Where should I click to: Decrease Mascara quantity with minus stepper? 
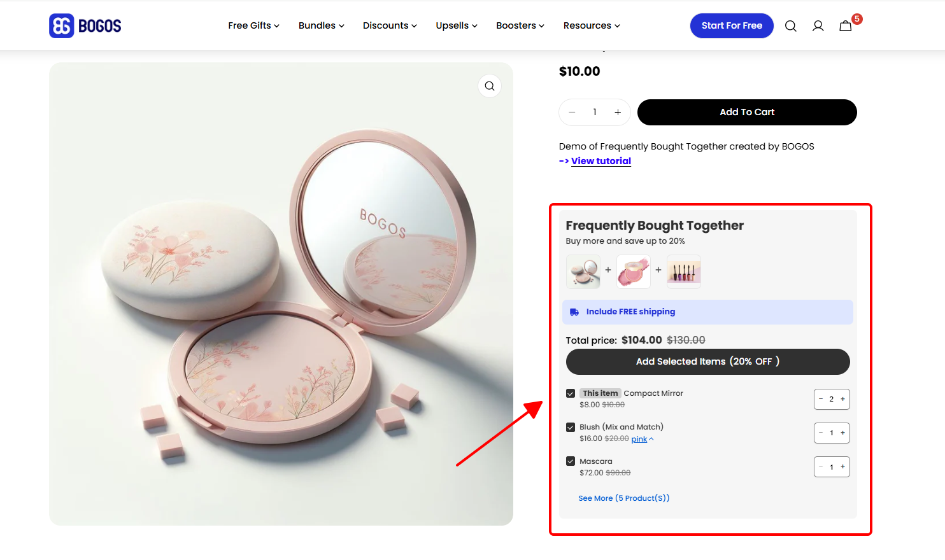coord(821,466)
